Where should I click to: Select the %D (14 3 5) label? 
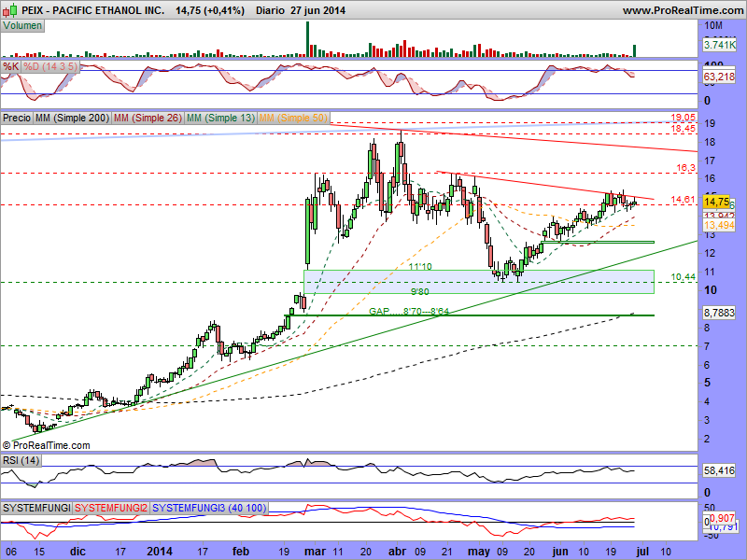50,66
